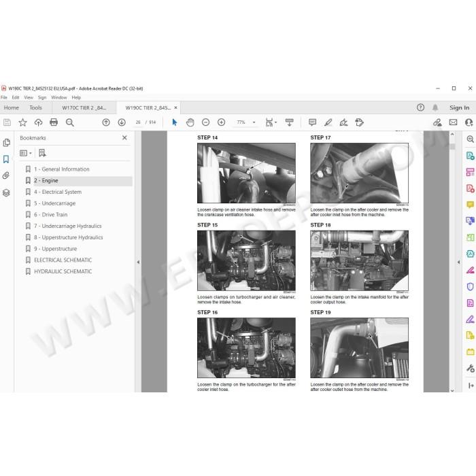The width and height of the screenshot is (476, 476).
Task: Open the find text magnifier
Action: coord(70,122)
